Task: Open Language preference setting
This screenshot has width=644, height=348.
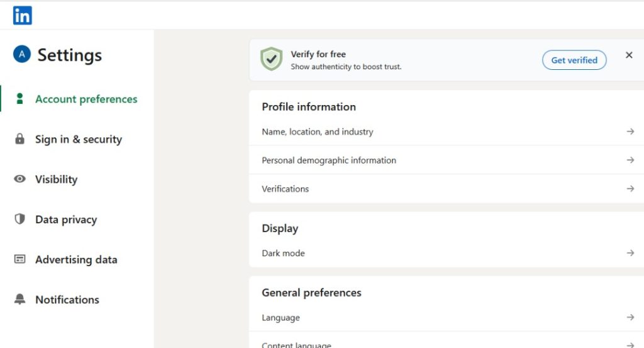Action: (x=280, y=318)
